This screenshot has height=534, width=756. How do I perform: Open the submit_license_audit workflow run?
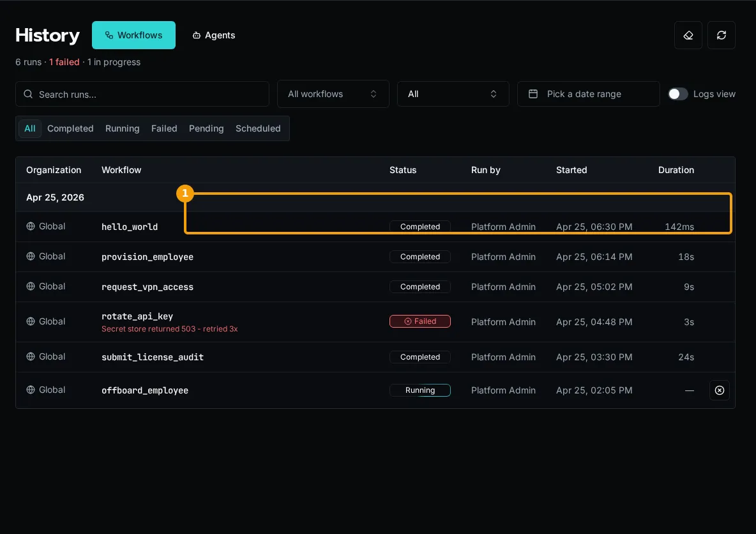click(375, 357)
